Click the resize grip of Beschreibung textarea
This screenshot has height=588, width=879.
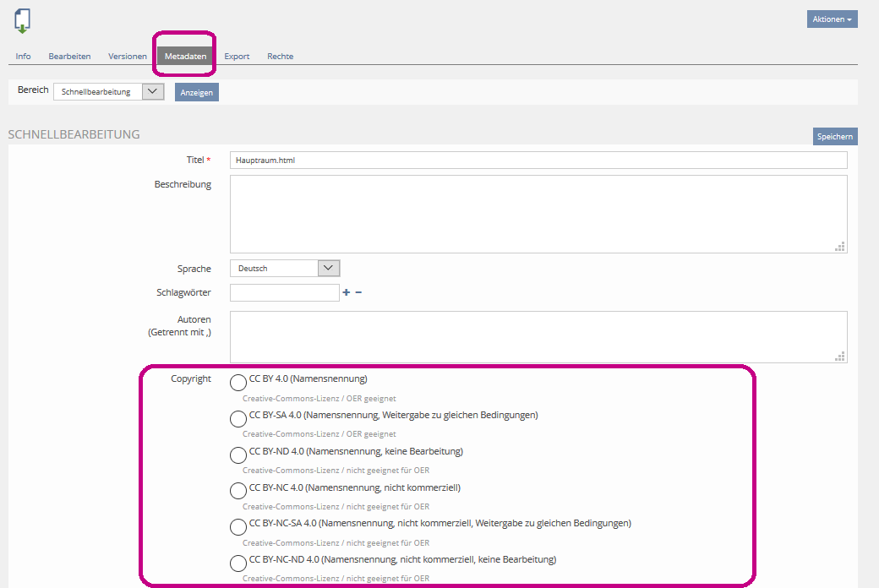pos(839,246)
